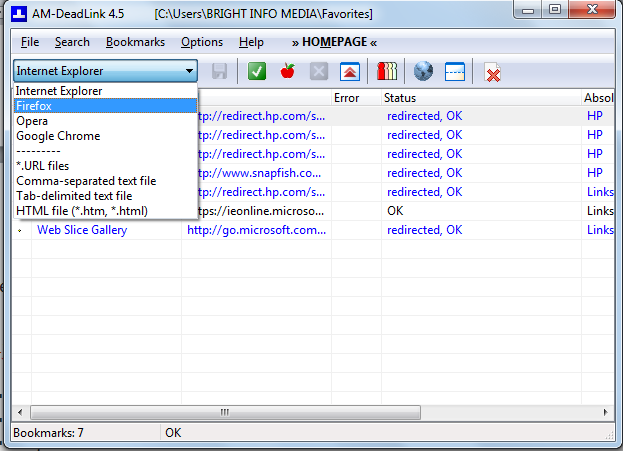This screenshot has height=451, width=623.
Task: Click redirected, OK status in Web Slice Gallery row
Action: click(424, 230)
